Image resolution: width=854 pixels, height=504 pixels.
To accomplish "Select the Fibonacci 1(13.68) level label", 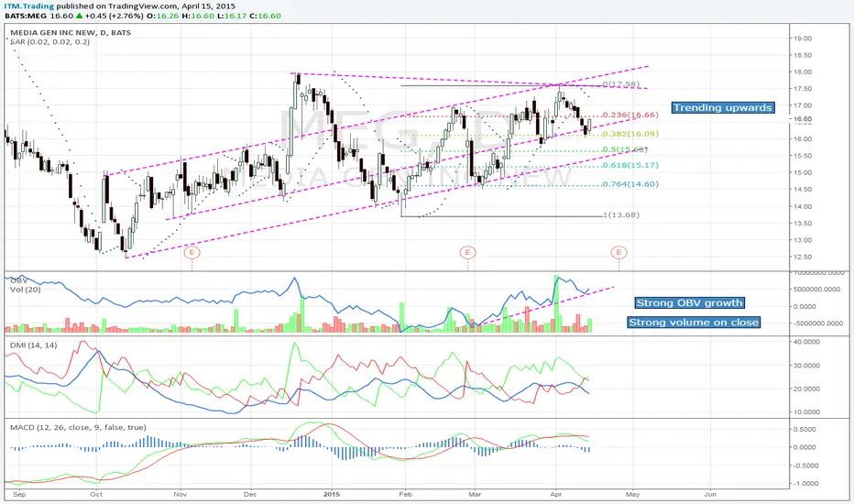I will (621, 214).
